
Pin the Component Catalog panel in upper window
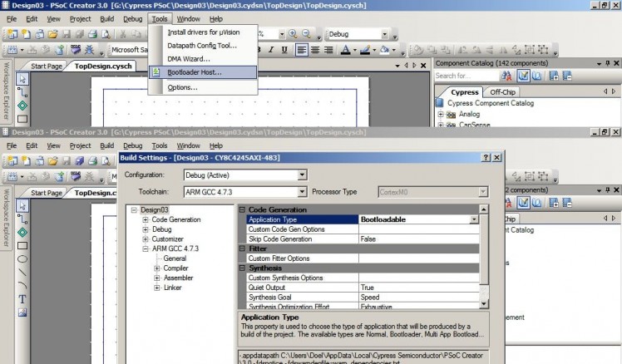pos(608,63)
